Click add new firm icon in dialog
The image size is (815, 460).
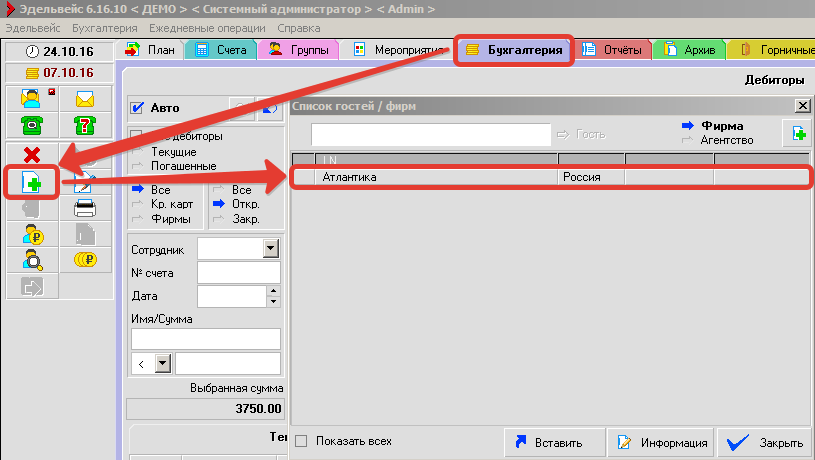797,134
